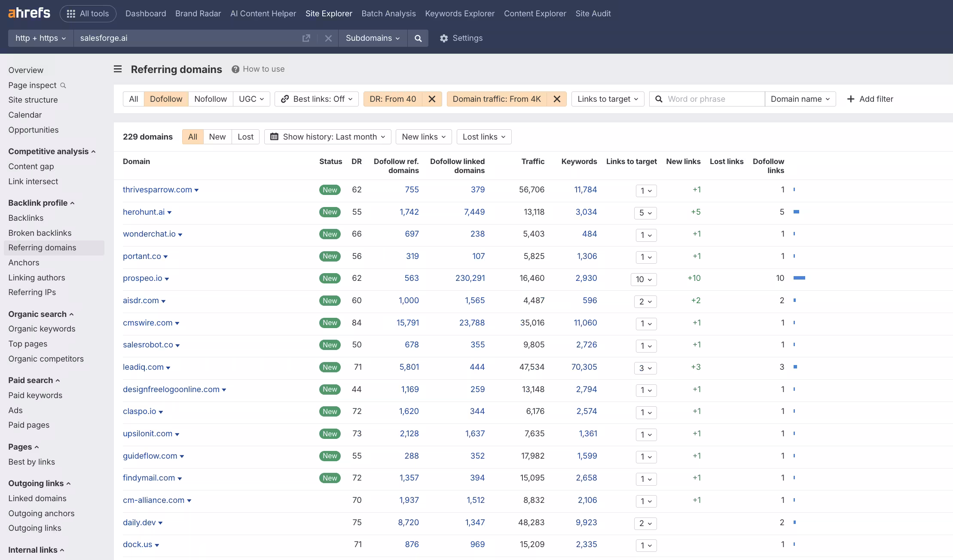Open the All tools grid menu
This screenshot has width=953, height=560.
click(x=88, y=13)
